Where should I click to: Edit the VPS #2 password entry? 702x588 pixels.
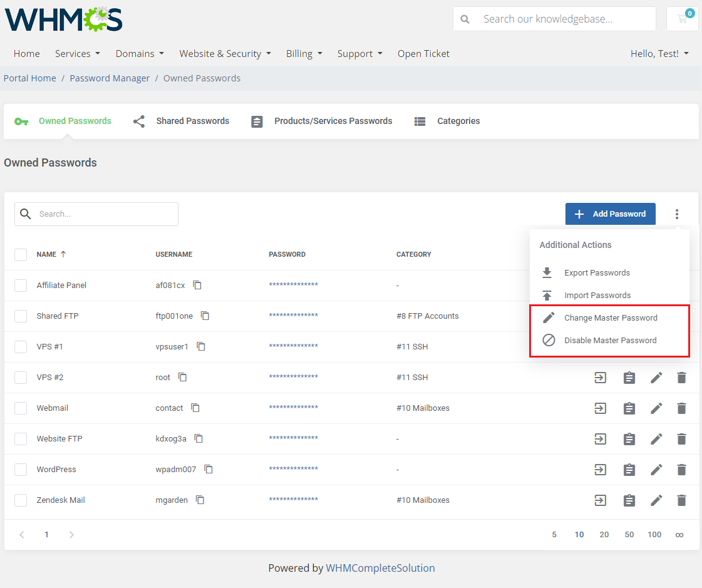pos(656,378)
